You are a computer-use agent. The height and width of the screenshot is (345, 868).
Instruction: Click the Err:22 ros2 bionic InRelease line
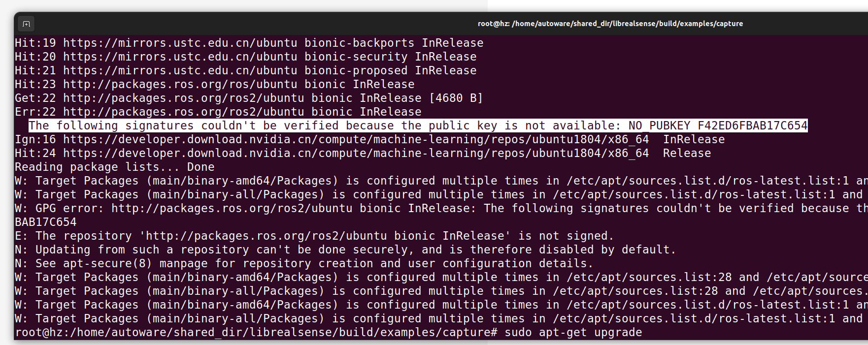pos(218,112)
